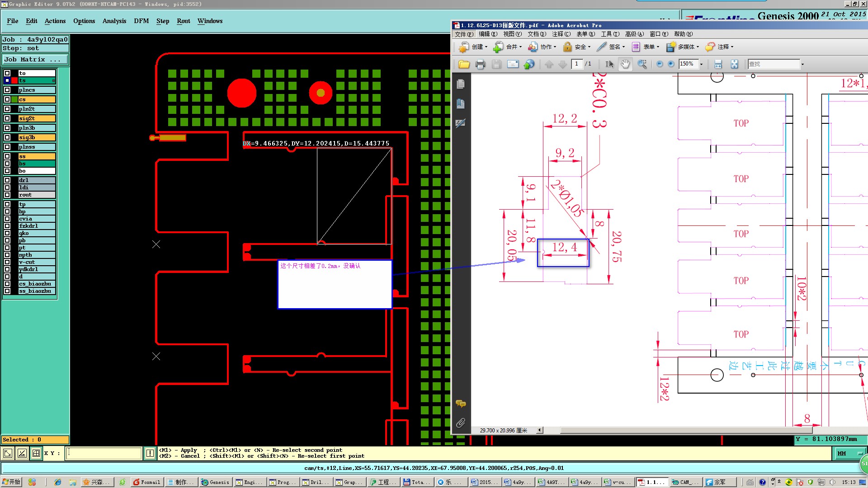Toggle the checkbox for layer rout
This screenshot has height=488, width=868.
(7, 195)
